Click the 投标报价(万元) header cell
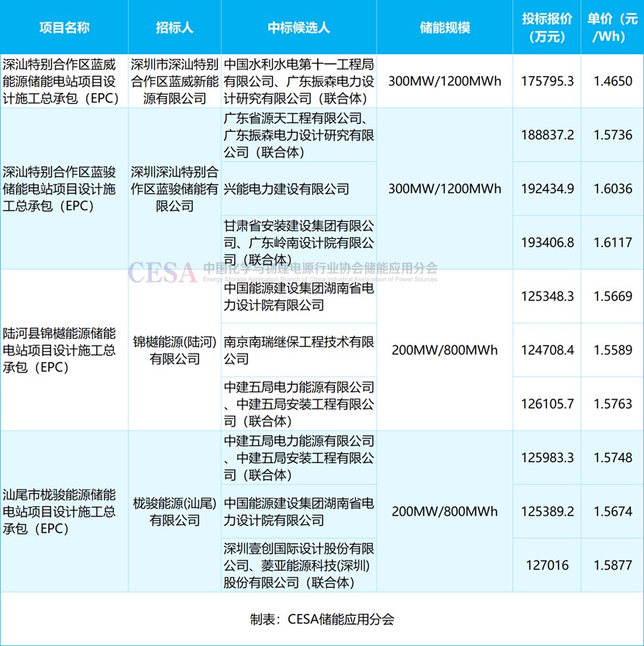 coord(547,27)
